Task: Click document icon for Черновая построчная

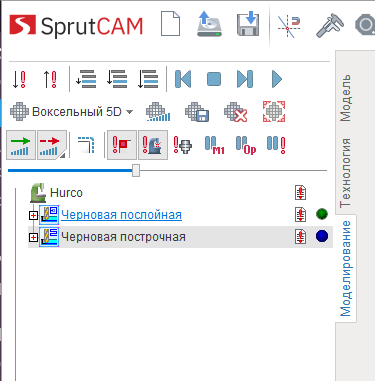Action: click(x=300, y=237)
